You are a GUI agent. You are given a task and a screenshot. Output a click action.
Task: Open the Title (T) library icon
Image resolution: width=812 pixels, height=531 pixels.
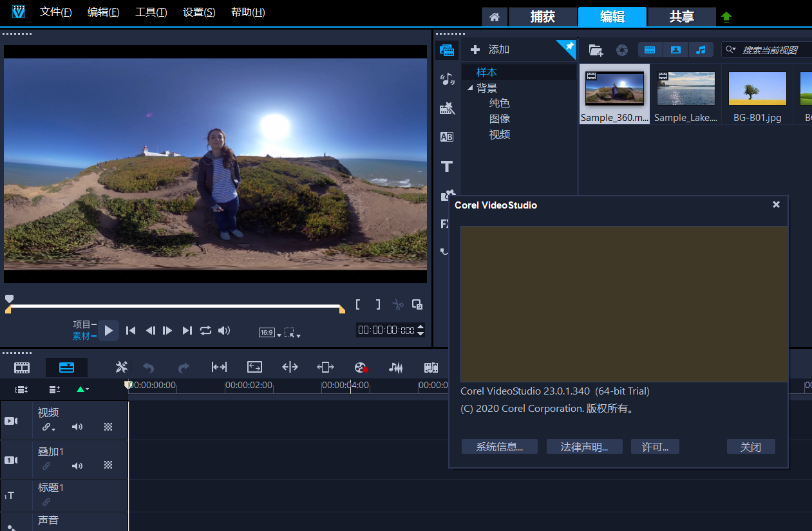[x=447, y=167]
